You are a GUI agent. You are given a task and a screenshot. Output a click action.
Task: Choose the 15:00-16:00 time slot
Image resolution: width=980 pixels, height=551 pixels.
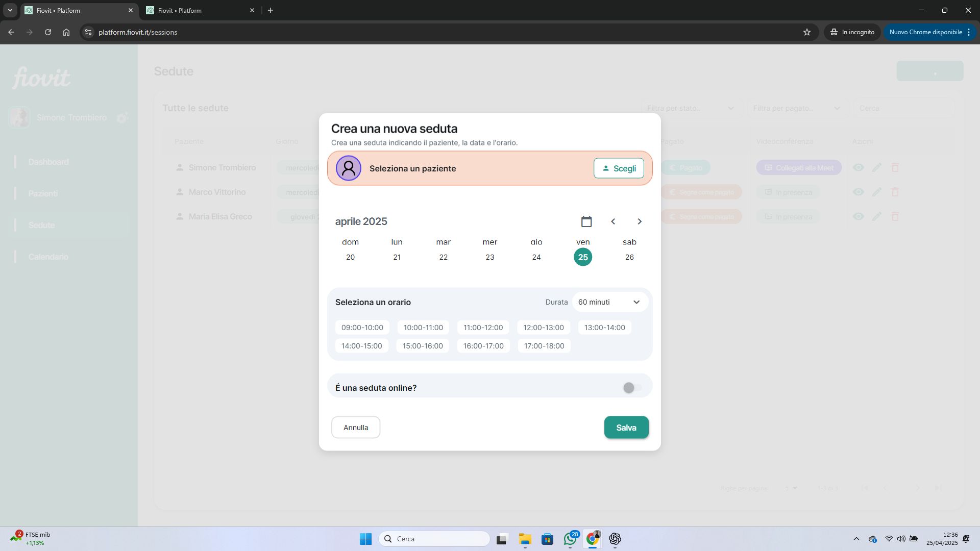[423, 346]
